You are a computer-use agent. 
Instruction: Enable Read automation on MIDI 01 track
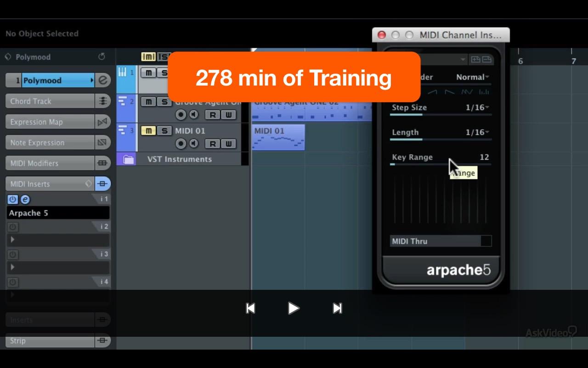212,144
